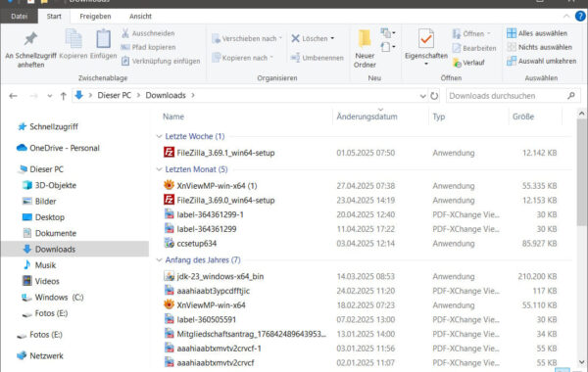The image size is (588, 372).
Task: Click Verknüpfung einfügen in ribbon
Action: coord(161,61)
